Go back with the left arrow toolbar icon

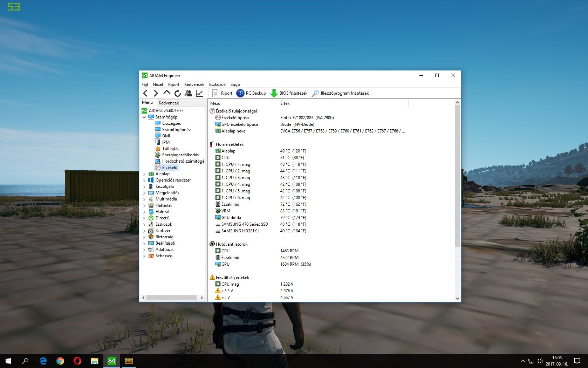[x=145, y=93]
